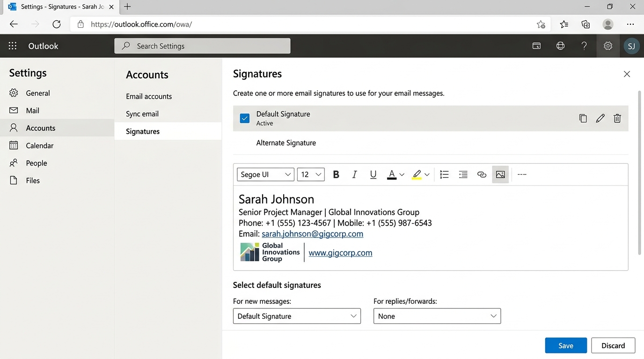Click the settings panel vertical scrollbar

point(639,173)
